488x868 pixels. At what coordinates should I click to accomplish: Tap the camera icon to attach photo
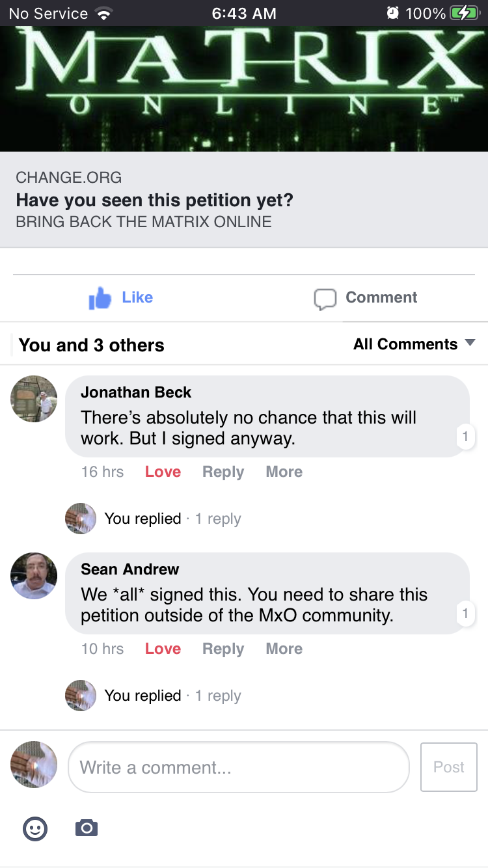pyautogui.click(x=87, y=828)
